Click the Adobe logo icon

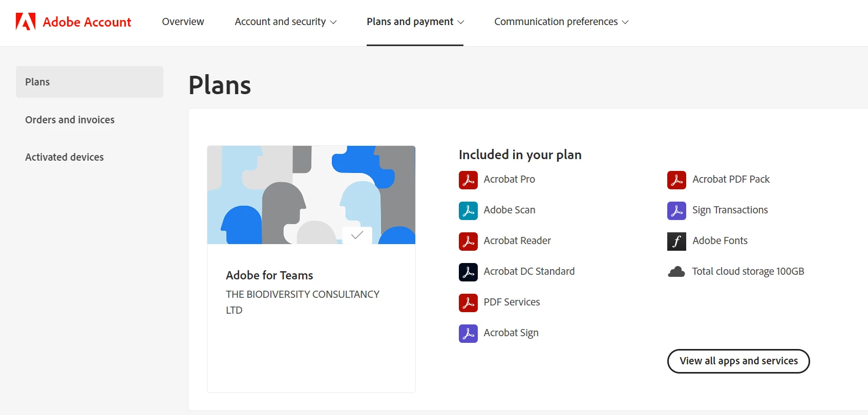click(26, 21)
